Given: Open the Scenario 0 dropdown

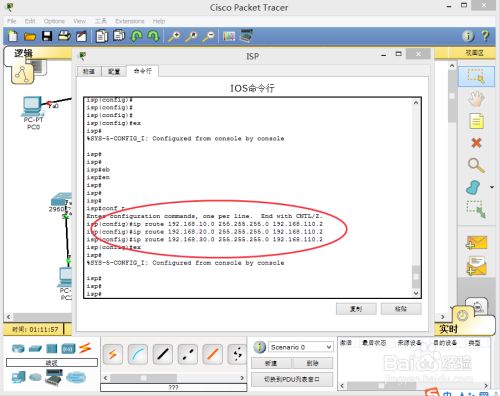Looking at the screenshot, I should [x=300, y=347].
